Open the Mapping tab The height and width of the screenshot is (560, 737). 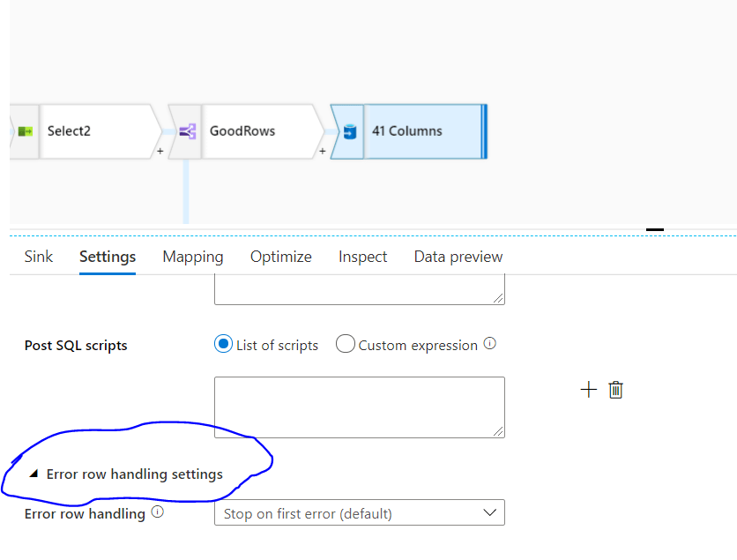pos(193,257)
